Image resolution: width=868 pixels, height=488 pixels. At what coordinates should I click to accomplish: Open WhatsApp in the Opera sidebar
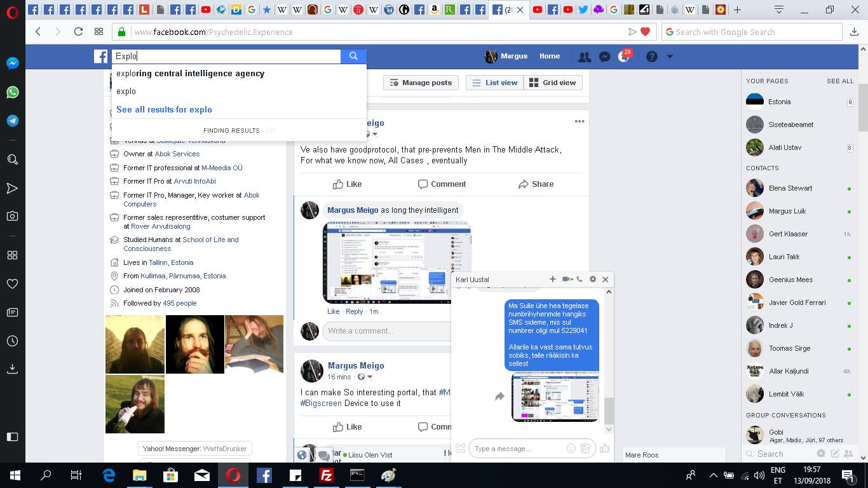coord(12,92)
